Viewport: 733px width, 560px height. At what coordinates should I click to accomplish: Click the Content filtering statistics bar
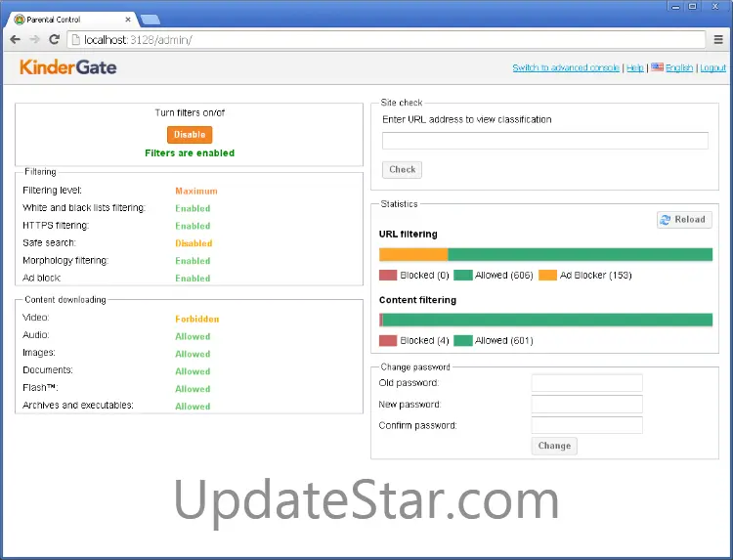pyautogui.click(x=545, y=320)
